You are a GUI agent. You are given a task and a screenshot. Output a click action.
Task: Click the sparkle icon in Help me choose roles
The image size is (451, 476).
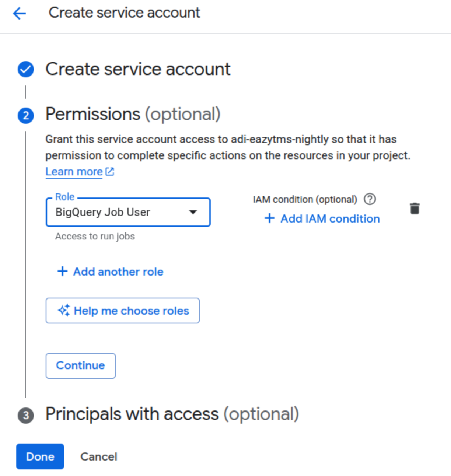tap(64, 311)
